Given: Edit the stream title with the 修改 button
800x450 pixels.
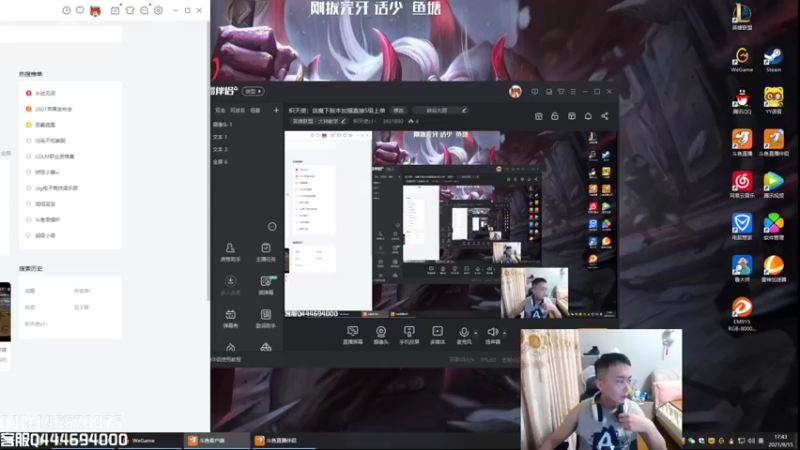Looking at the screenshot, I should pos(398,110).
